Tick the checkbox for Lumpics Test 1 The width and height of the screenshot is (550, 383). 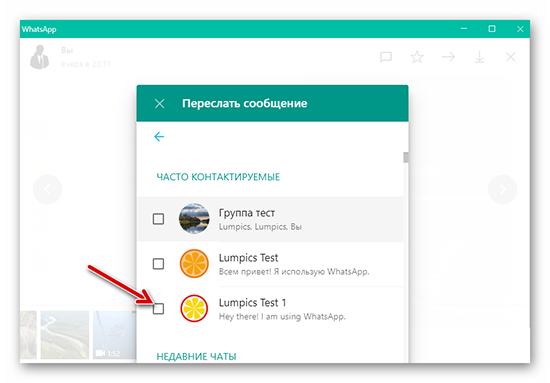158,309
